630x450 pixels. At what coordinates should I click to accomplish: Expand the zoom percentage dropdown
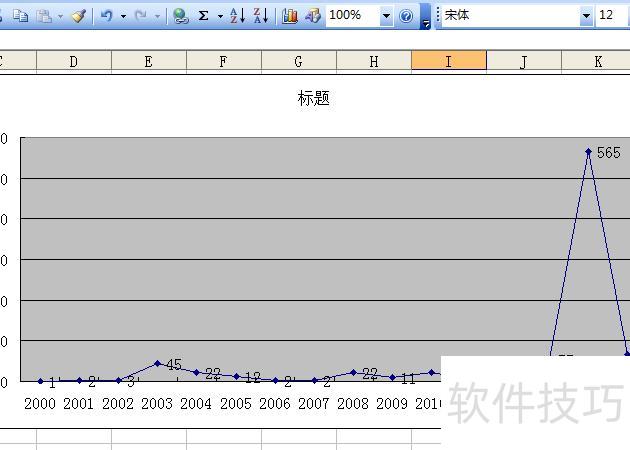(x=386, y=16)
